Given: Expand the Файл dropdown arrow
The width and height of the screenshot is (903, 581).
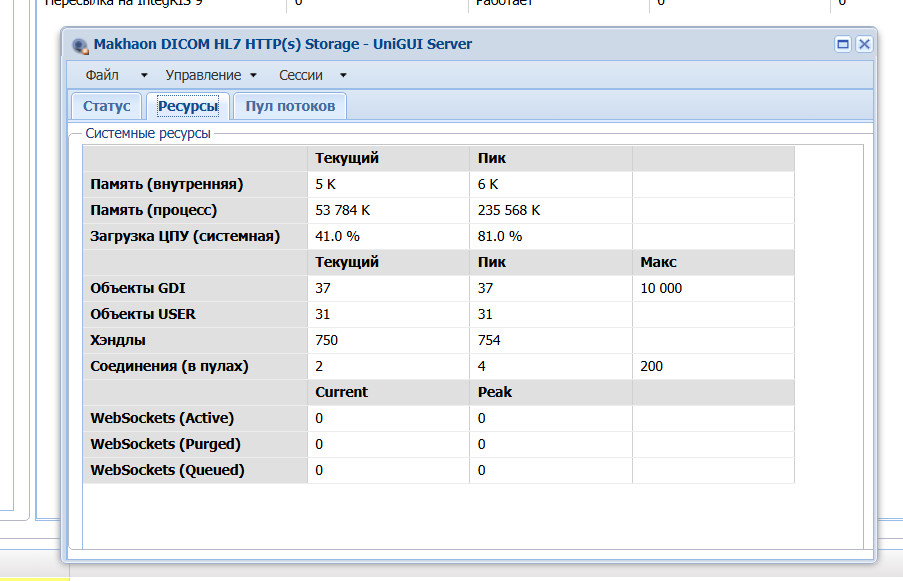Looking at the screenshot, I should pos(144,75).
